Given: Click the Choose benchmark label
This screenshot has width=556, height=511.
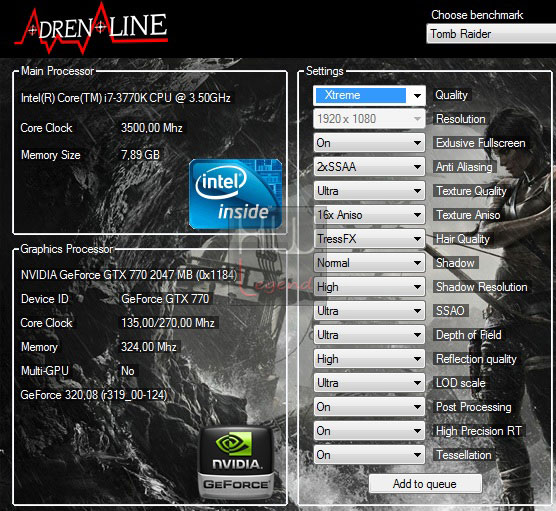Looking at the screenshot, I should [477, 15].
